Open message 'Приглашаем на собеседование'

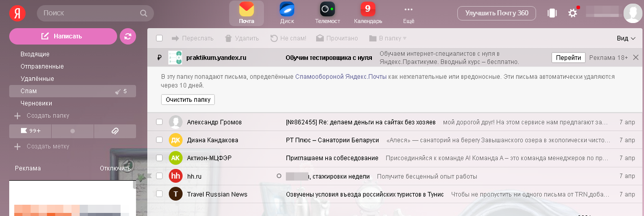click(x=332, y=158)
